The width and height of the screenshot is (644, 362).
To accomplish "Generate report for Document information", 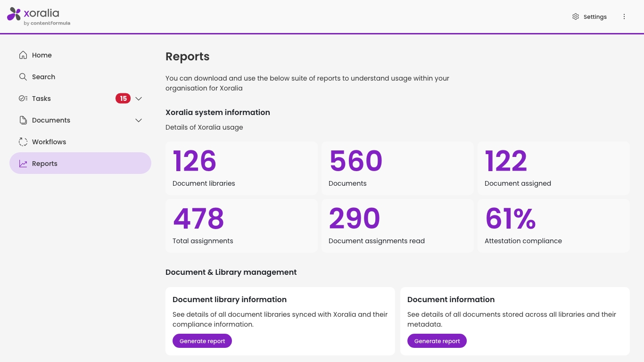I will (437, 341).
